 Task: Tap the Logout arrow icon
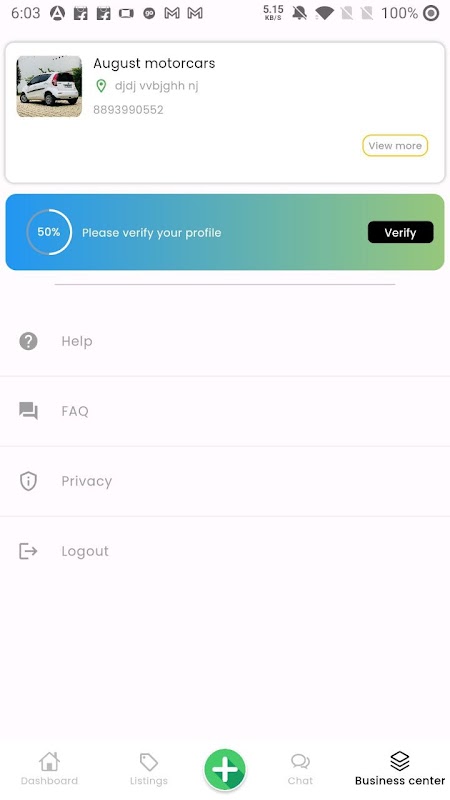click(28, 551)
